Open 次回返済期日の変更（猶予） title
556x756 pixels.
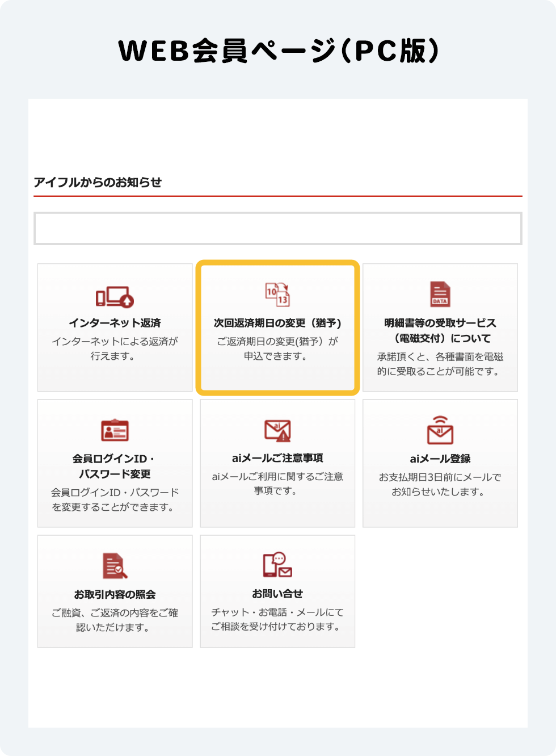(x=277, y=323)
